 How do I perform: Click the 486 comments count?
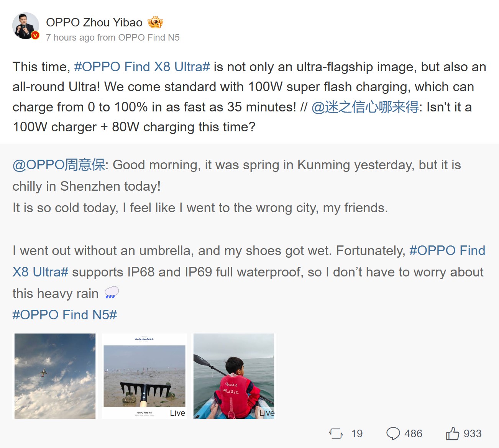pos(413,433)
